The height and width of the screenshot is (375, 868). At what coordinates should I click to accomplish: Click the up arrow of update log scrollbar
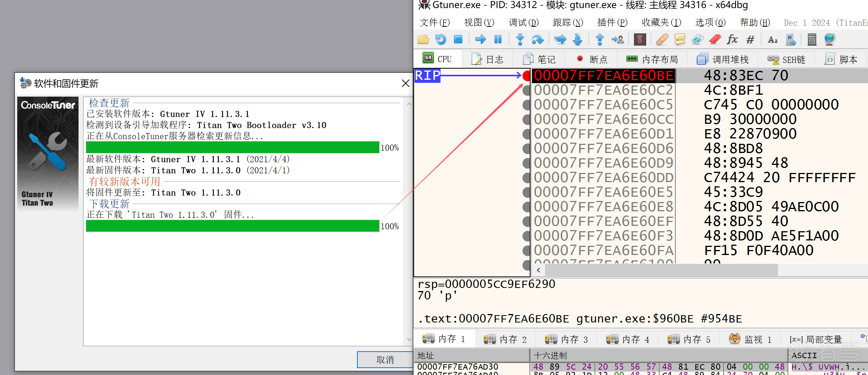click(409, 104)
